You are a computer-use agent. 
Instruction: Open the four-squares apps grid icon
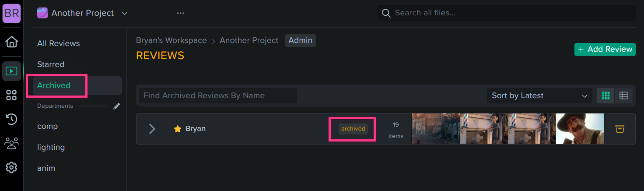[x=11, y=95]
